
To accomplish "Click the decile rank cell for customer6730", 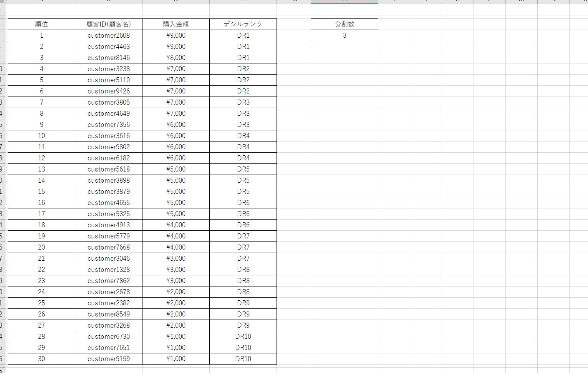I will 243,336.
